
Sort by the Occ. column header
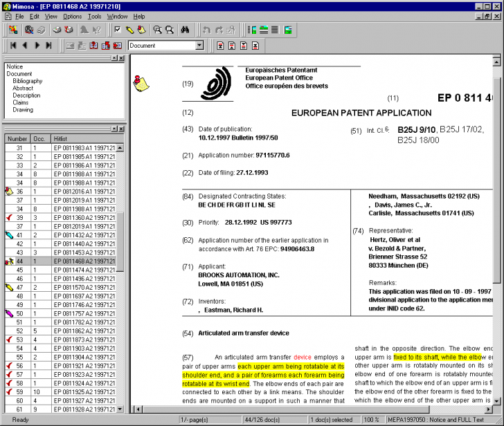coord(41,139)
